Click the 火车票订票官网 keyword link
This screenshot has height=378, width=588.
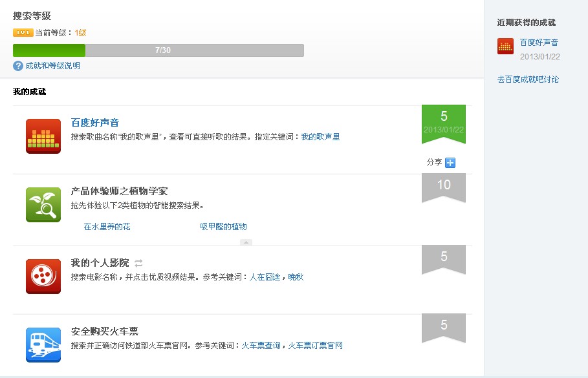click(315, 346)
